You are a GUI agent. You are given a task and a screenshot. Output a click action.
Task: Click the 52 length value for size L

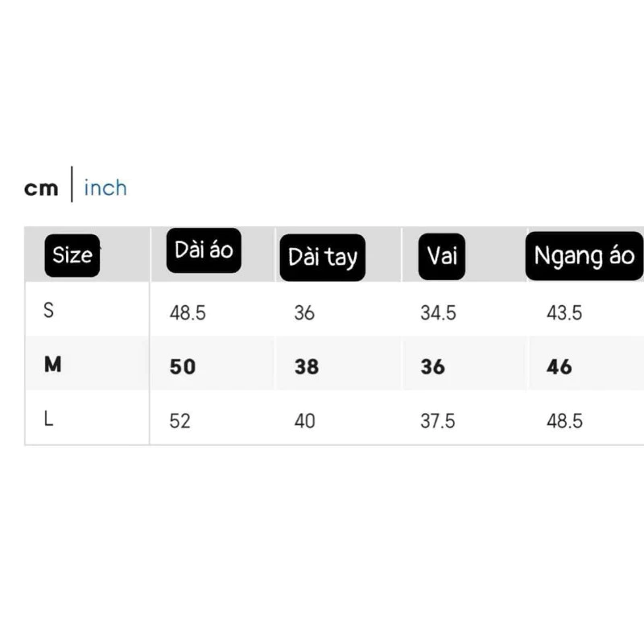[x=180, y=420]
